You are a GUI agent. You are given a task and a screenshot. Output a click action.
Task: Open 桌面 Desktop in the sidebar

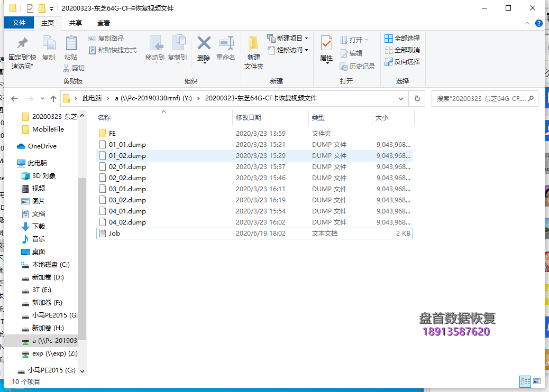click(33, 252)
